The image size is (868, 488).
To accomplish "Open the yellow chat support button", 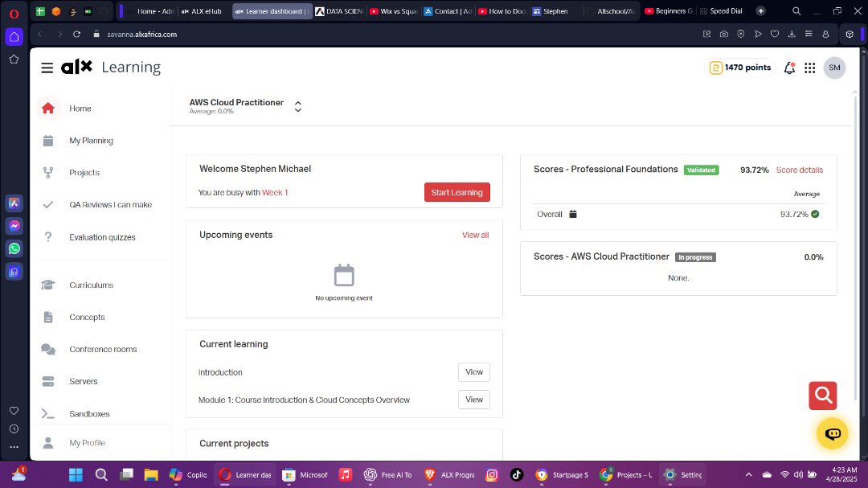I will [833, 433].
